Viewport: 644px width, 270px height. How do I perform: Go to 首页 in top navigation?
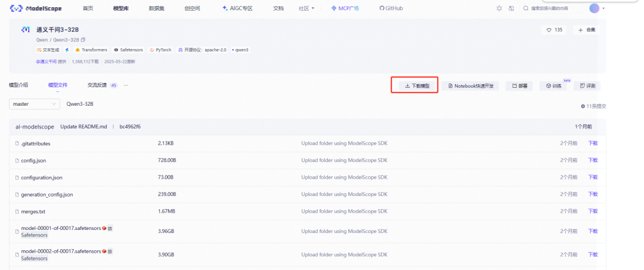(x=88, y=8)
